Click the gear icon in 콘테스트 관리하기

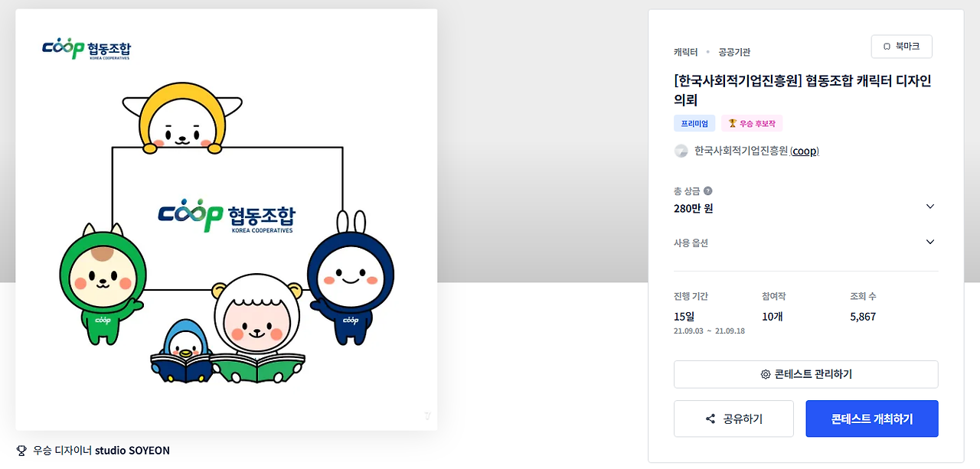click(765, 374)
